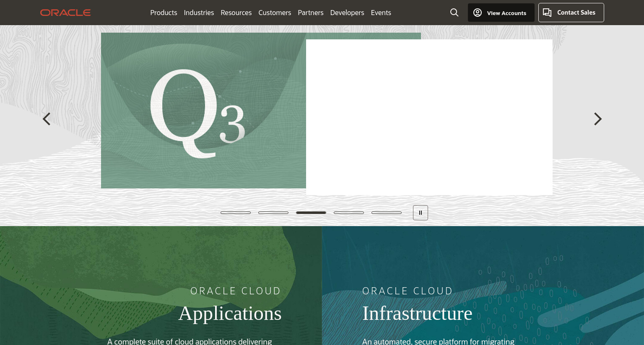The width and height of the screenshot is (644, 345).
Task: Open the Q3 banner image
Action: tap(203, 111)
